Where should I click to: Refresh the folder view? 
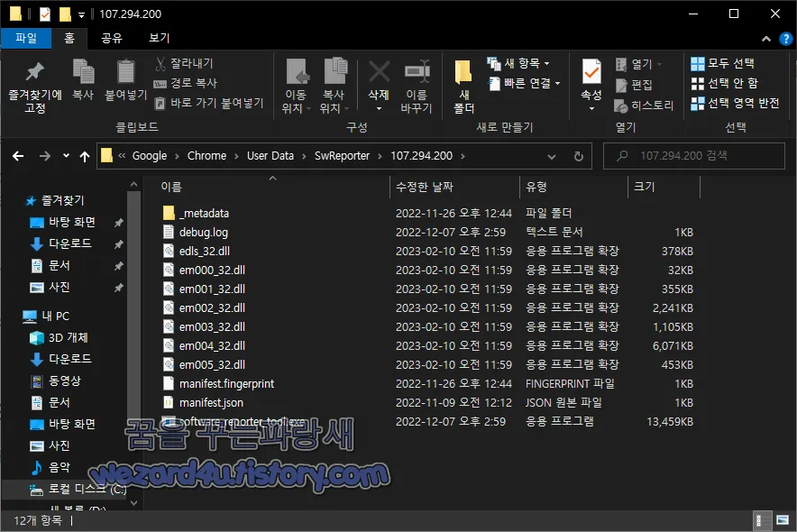click(x=578, y=155)
